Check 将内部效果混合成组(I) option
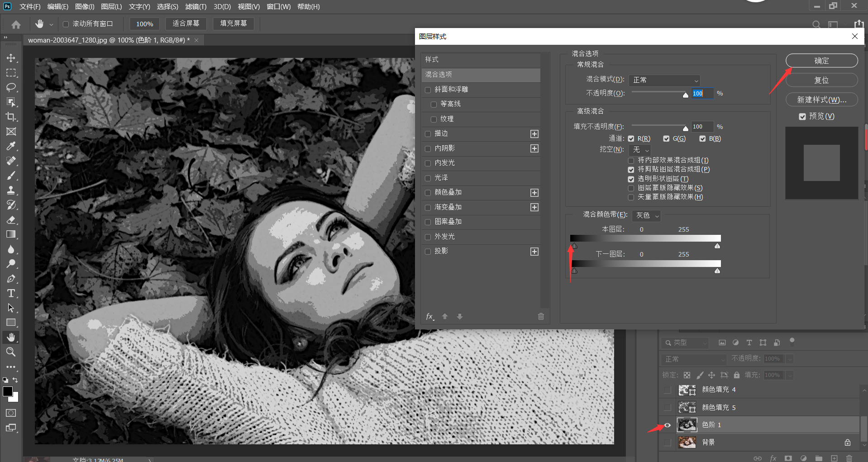This screenshot has width=868, height=462. tap(631, 161)
